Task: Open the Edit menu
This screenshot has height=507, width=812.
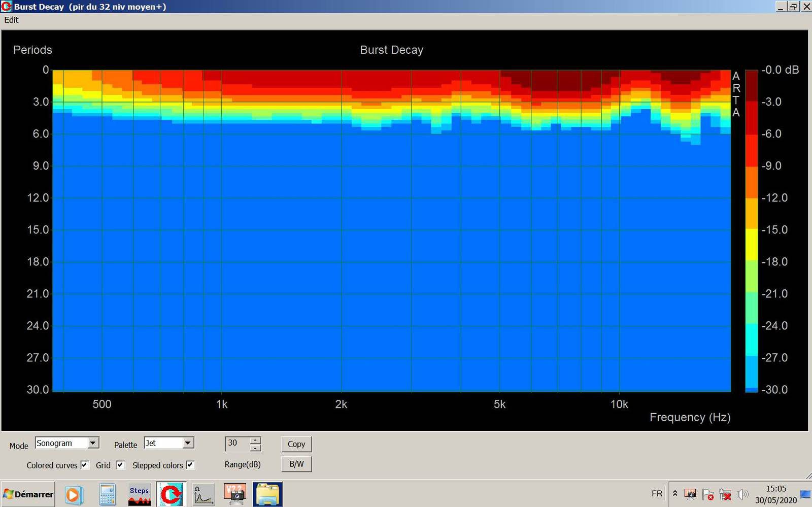Action: point(11,20)
